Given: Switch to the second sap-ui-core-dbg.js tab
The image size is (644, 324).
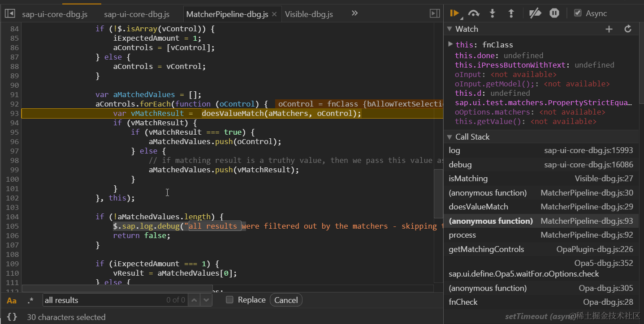Looking at the screenshot, I should click(137, 14).
